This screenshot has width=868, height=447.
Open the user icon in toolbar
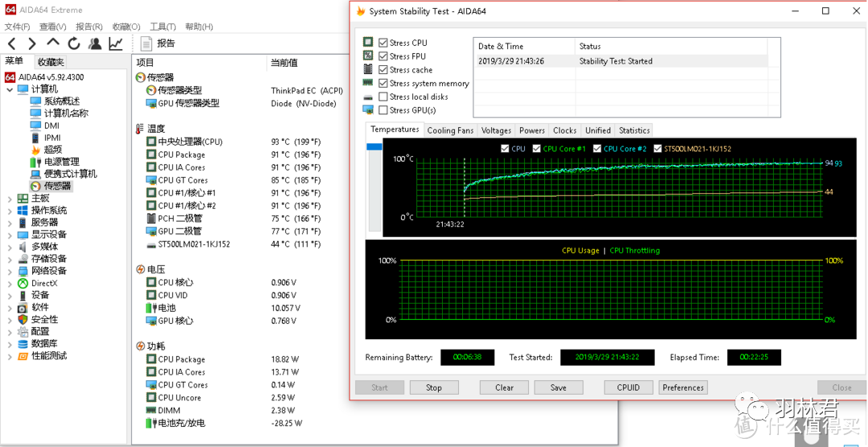(x=95, y=43)
